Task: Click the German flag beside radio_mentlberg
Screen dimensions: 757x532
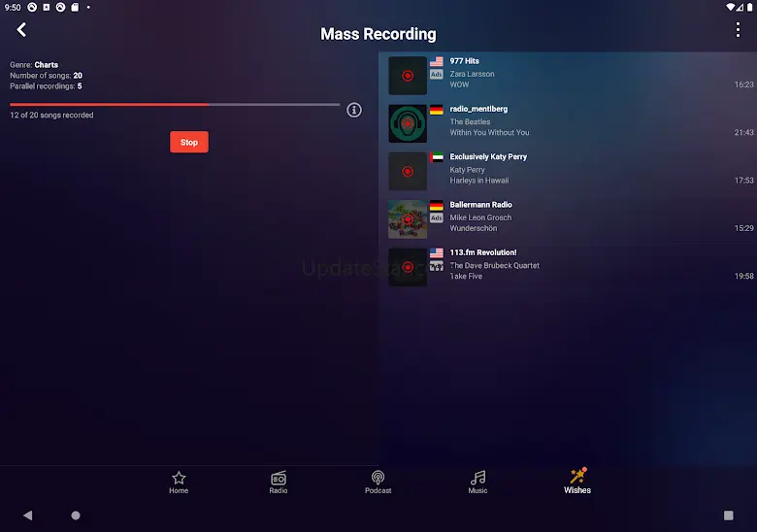Action: [x=437, y=110]
